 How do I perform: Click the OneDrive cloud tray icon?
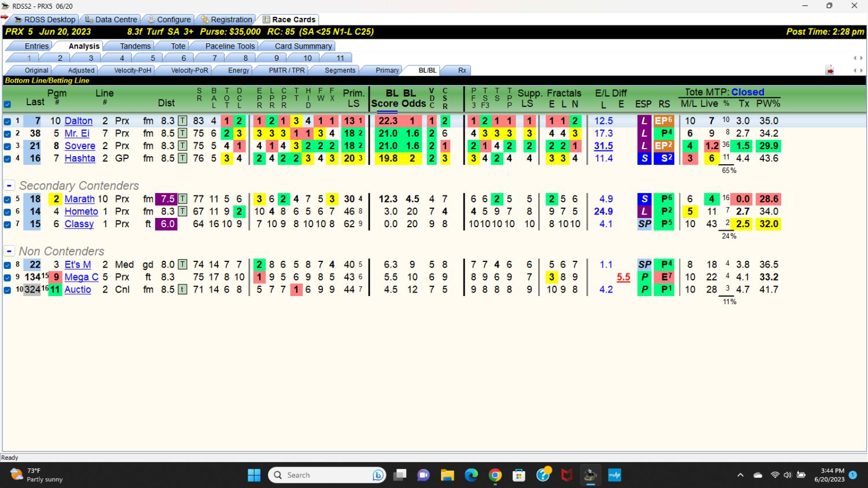[758, 475]
